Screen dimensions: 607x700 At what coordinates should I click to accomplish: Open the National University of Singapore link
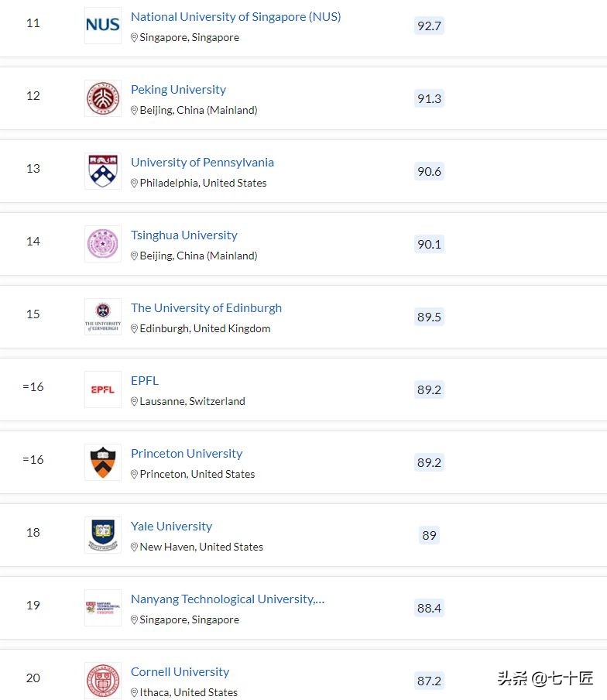point(235,17)
